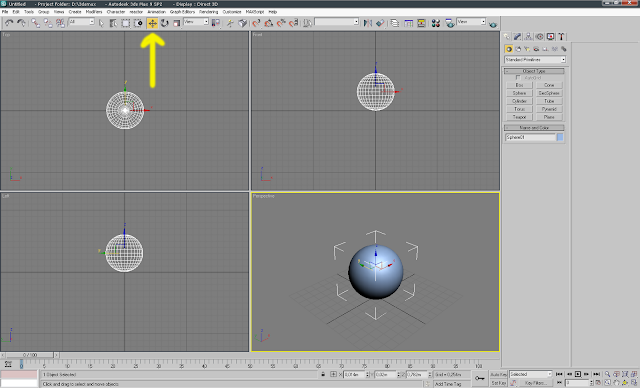Screen dimensions: 640x388
Task: Open Select by Name dialog icon
Action: [x=113, y=23]
